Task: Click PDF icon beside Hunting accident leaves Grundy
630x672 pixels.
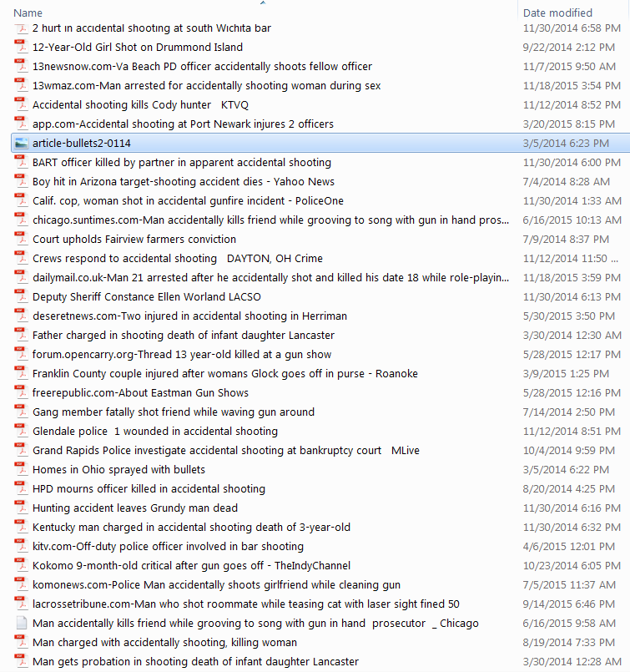Action: coord(21,508)
